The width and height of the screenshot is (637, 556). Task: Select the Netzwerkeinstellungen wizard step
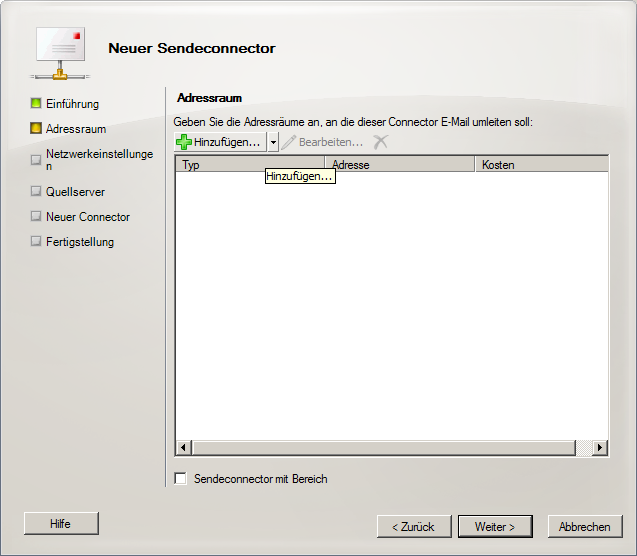[x=100, y=160]
